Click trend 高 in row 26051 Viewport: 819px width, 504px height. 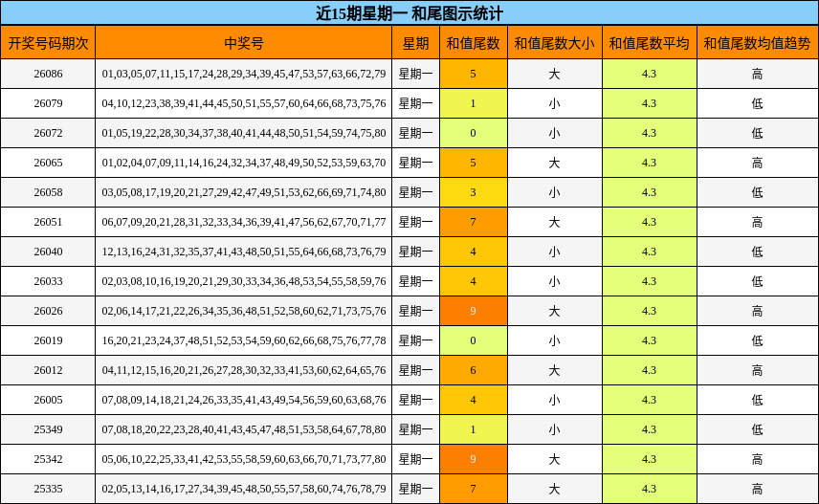pos(758,222)
